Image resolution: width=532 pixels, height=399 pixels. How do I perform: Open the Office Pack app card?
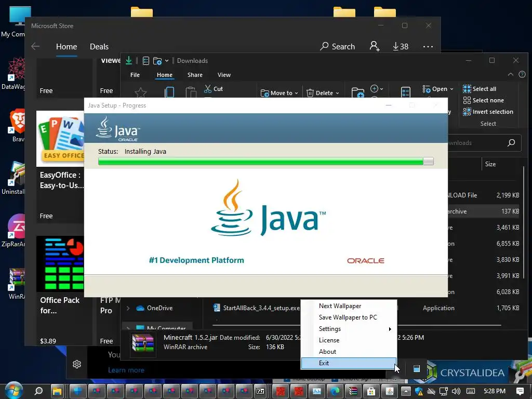[60, 290]
